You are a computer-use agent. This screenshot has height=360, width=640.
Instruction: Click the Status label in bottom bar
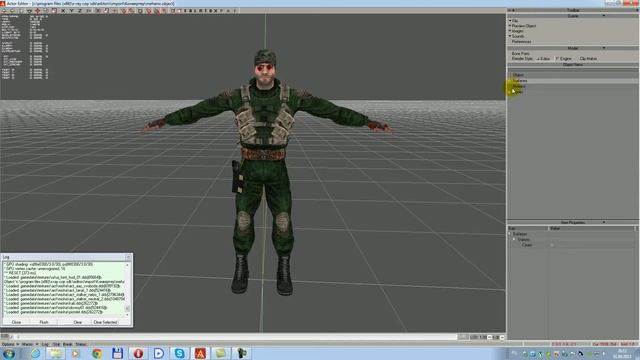click(x=81, y=344)
